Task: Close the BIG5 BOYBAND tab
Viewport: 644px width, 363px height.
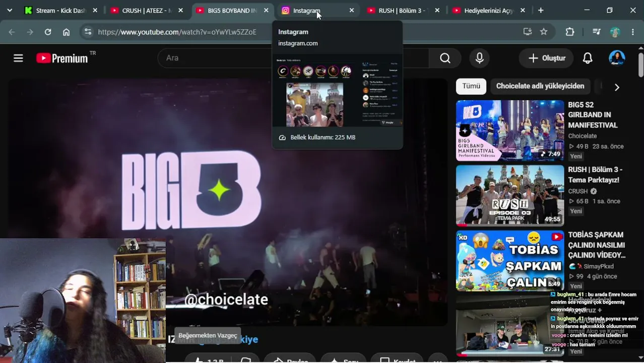Action: 266,10
